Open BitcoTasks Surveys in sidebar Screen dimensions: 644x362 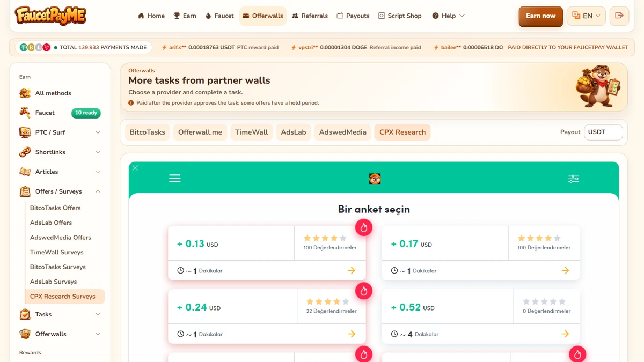(x=58, y=267)
